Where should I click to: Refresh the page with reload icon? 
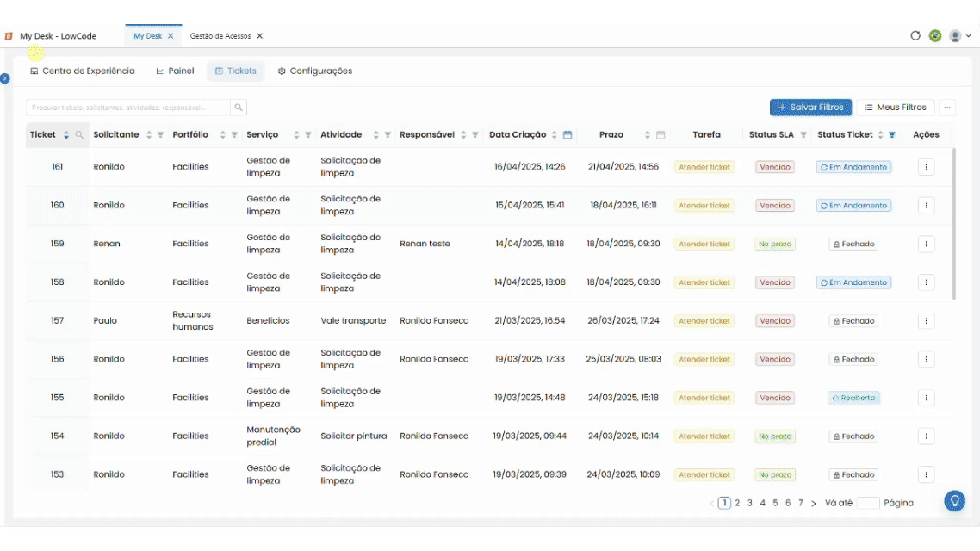click(915, 35)
